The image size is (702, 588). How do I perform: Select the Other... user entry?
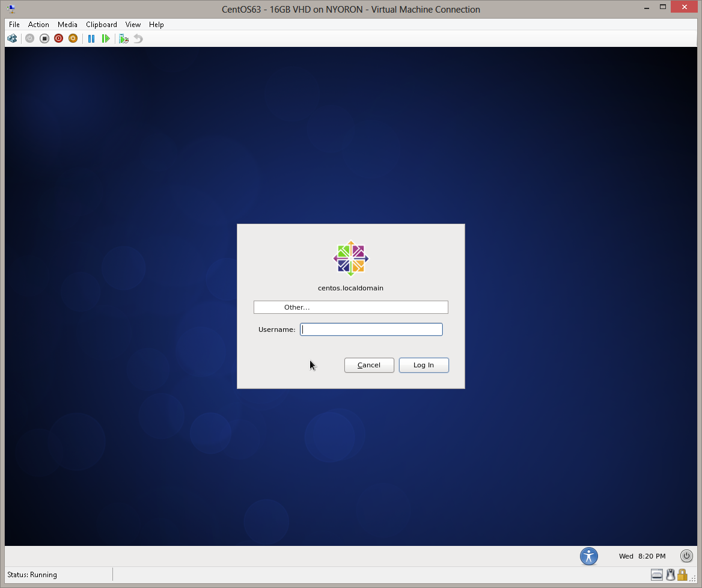click(350, 307)
